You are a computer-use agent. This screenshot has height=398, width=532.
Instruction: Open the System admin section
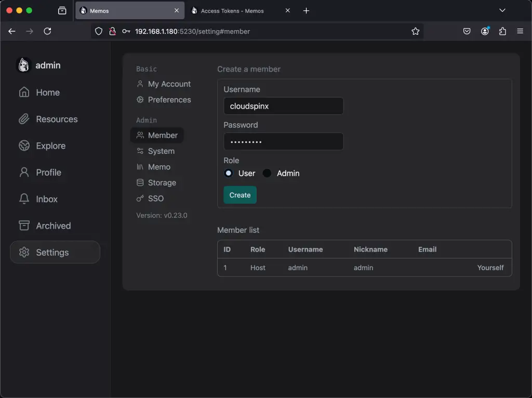[x=161, y=151]
